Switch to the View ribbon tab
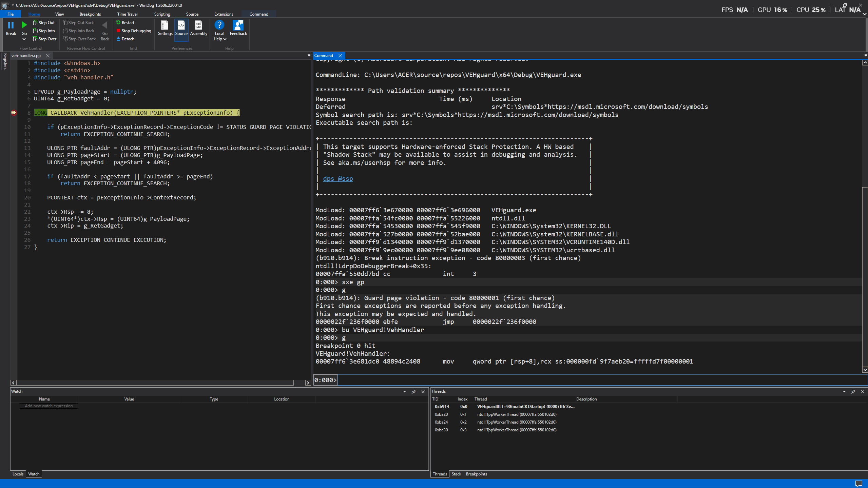 click(59, 14)
